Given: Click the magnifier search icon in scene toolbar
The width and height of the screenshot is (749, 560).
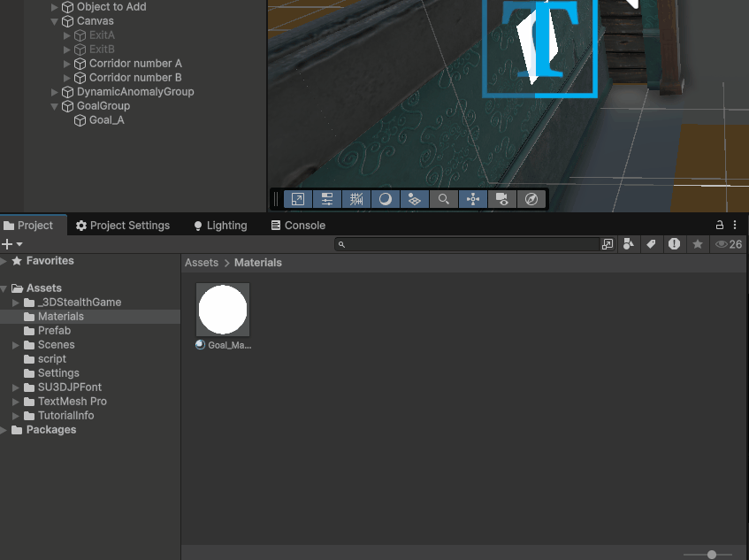Looking at the screenshot, I should click(x=444, y=199).
